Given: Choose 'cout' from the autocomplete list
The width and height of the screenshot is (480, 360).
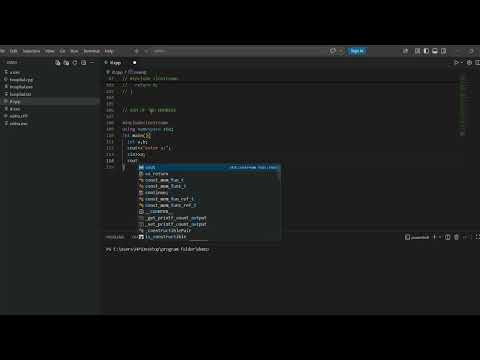Looking at the screenshot, I should [209, 167].
